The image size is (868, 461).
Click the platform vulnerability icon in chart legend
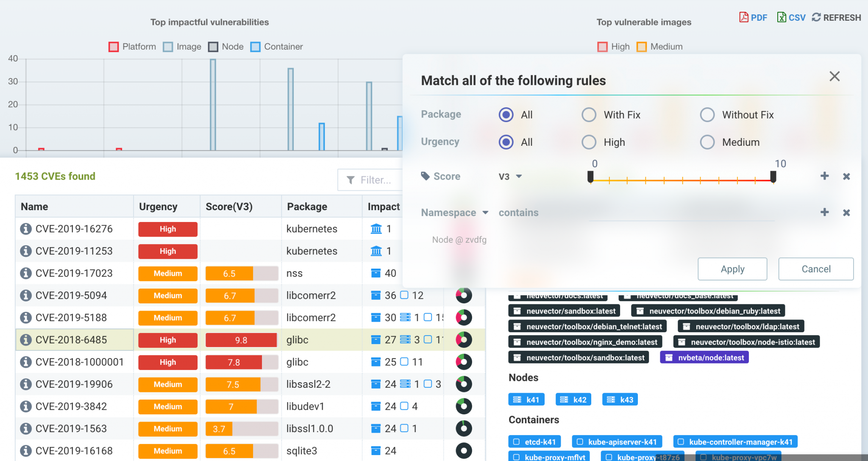pos(113,46)
